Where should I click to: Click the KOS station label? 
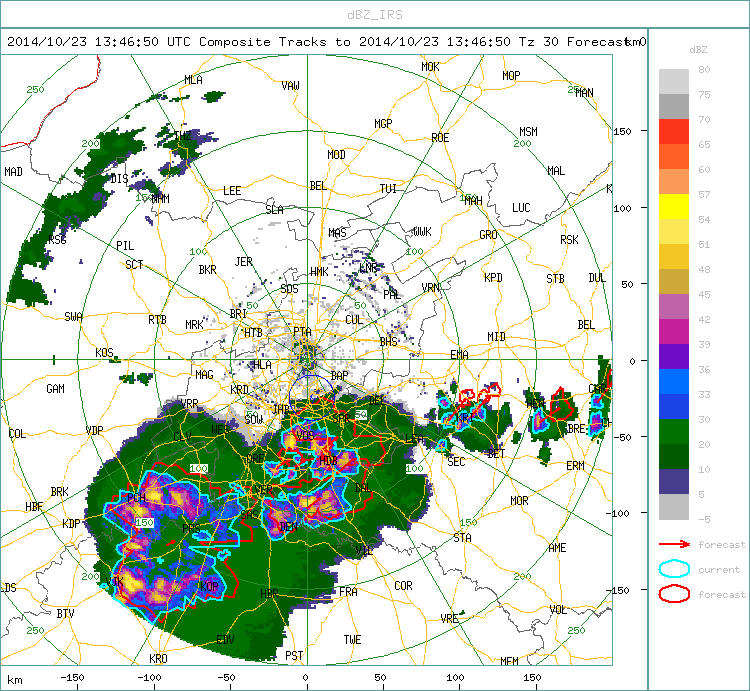[104, 353]
